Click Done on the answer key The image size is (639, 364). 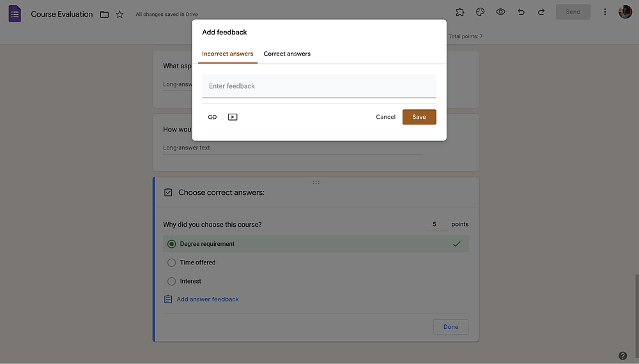(450, 326)
